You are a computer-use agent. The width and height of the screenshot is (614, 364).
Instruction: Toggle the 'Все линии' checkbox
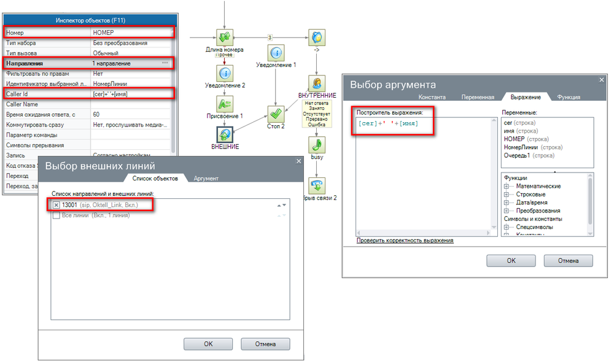coord(56,215)
